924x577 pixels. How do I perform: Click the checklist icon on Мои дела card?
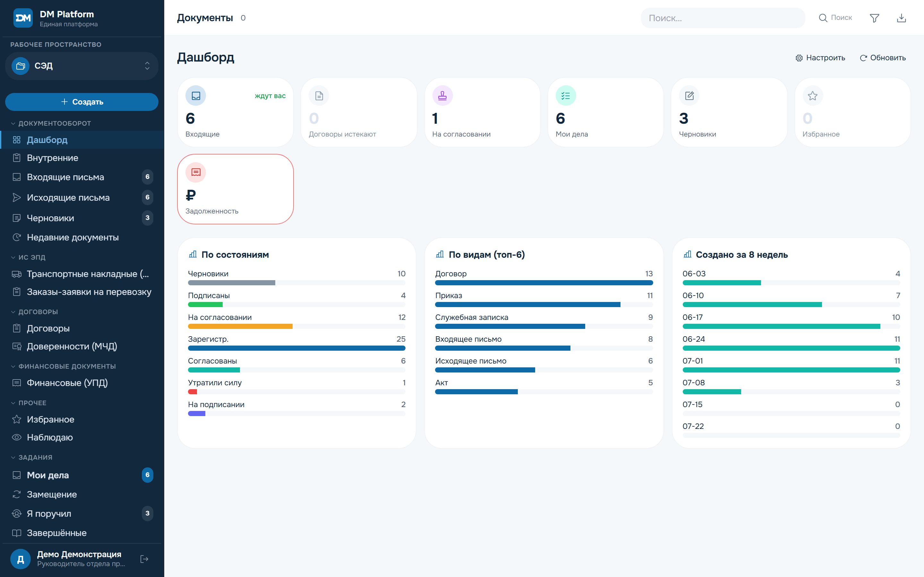566,96
